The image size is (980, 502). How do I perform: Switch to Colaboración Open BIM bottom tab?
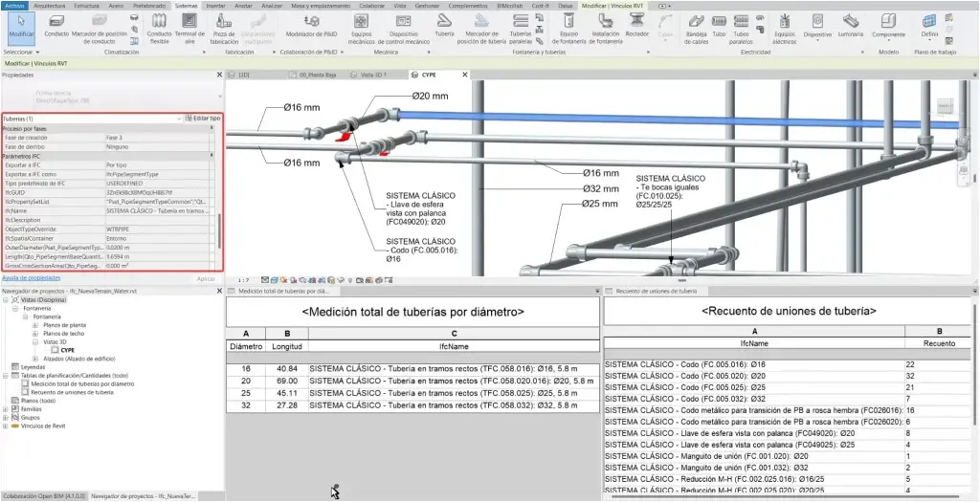[x=42, y=495]
